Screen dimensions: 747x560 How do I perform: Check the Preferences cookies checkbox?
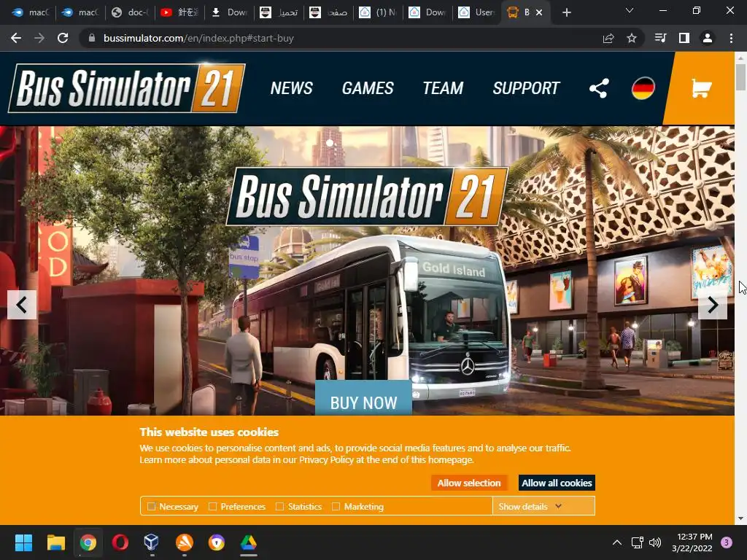pos(212,506)
